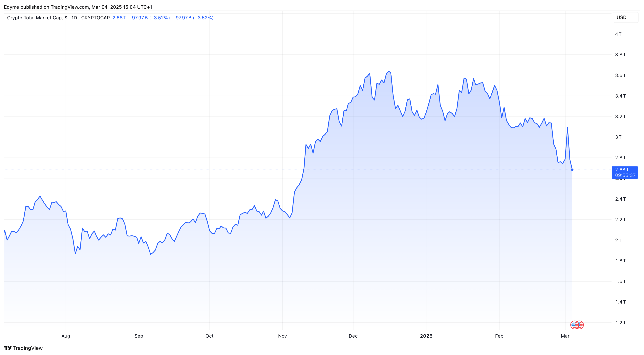Click the 09:55:37 bar countdown timer

coord(625,175)
